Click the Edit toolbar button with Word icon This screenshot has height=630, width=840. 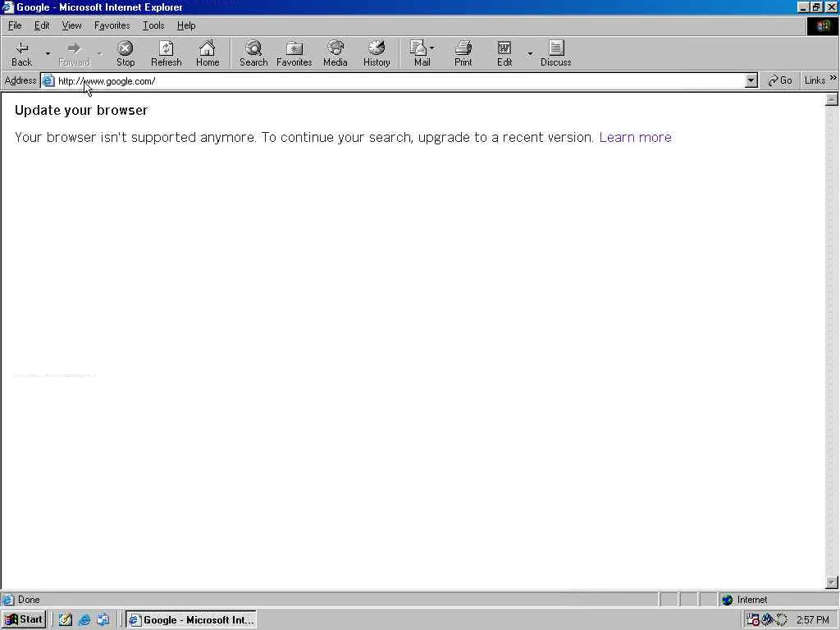[504, 53]
